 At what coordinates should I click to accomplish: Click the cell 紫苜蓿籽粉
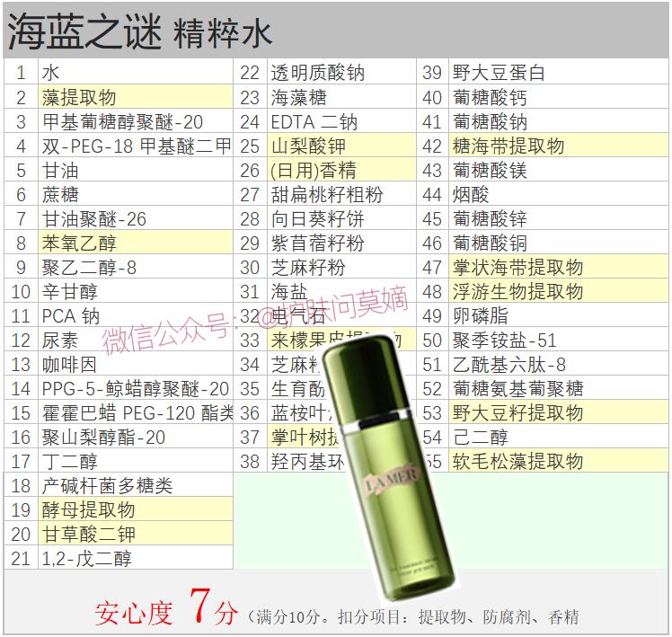(x=341, y=243)
